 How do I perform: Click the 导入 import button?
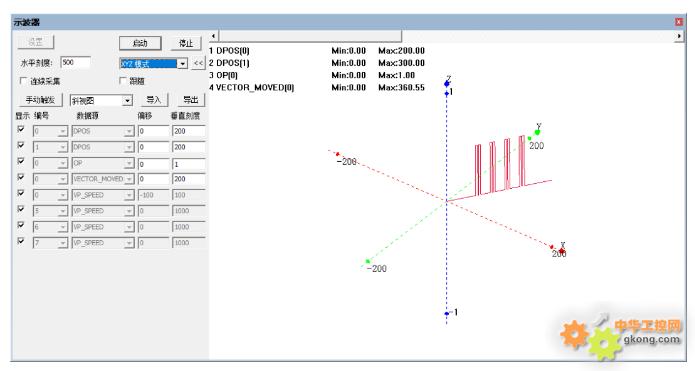[x=153, y=100]
